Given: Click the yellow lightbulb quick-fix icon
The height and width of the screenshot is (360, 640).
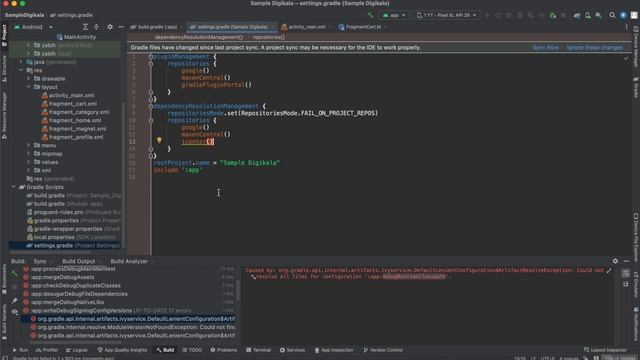Looking at the screenshot, I should (x=159, y=140).
